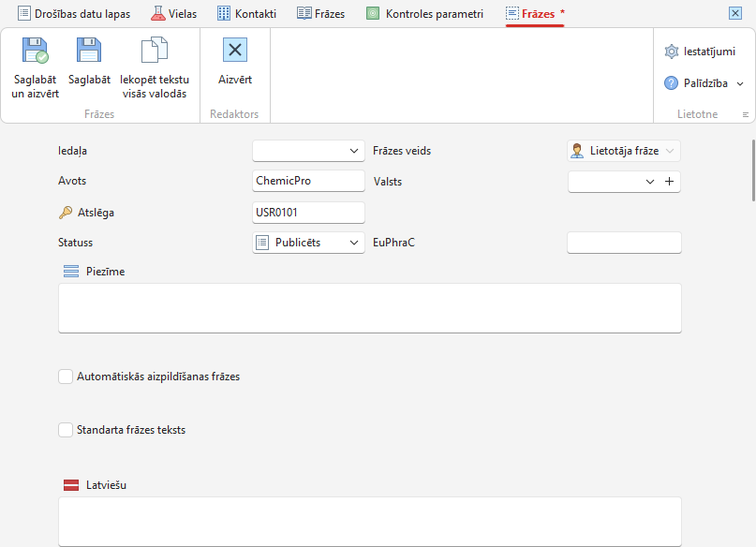Viewport: 756px width, 547px height.
Task: Open the Valsts country dropdown
Action: [614, 182]
